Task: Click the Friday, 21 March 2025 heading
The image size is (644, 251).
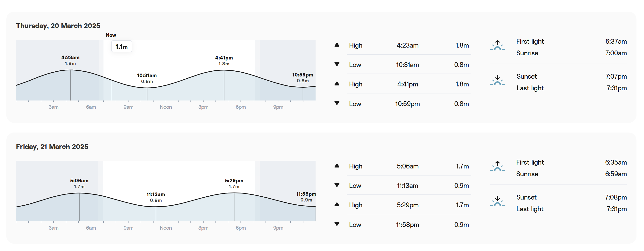Action: coord(52,147)
